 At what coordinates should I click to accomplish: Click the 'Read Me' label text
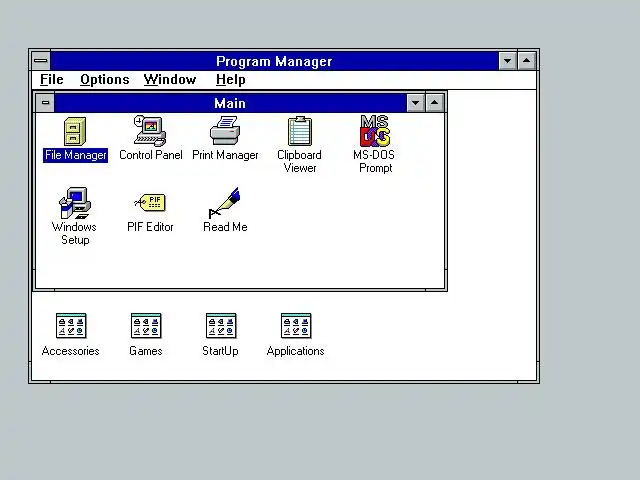225,227
